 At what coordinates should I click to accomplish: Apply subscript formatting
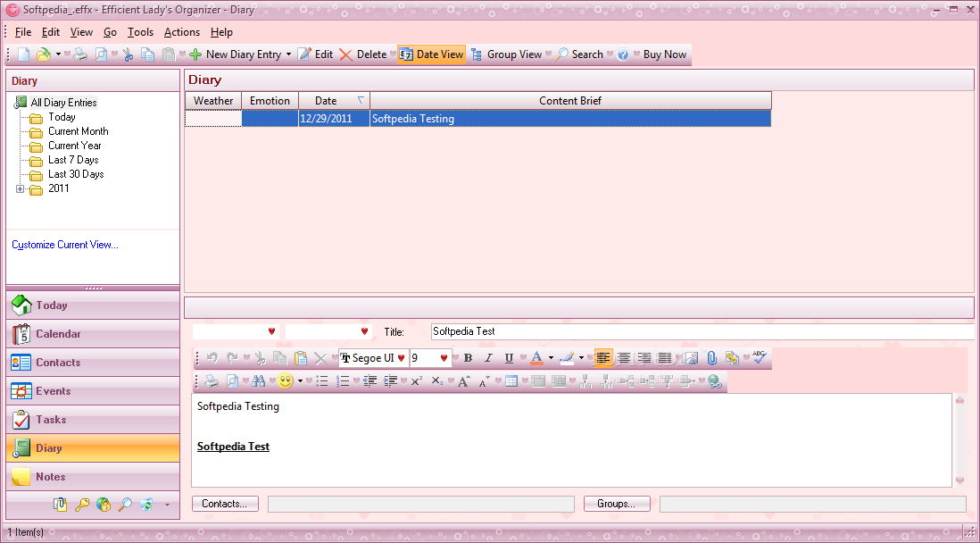tap(436, 381)
